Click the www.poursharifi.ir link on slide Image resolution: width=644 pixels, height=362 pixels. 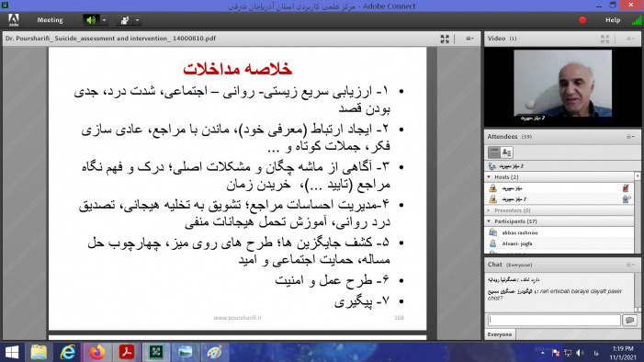click(237, 318)
